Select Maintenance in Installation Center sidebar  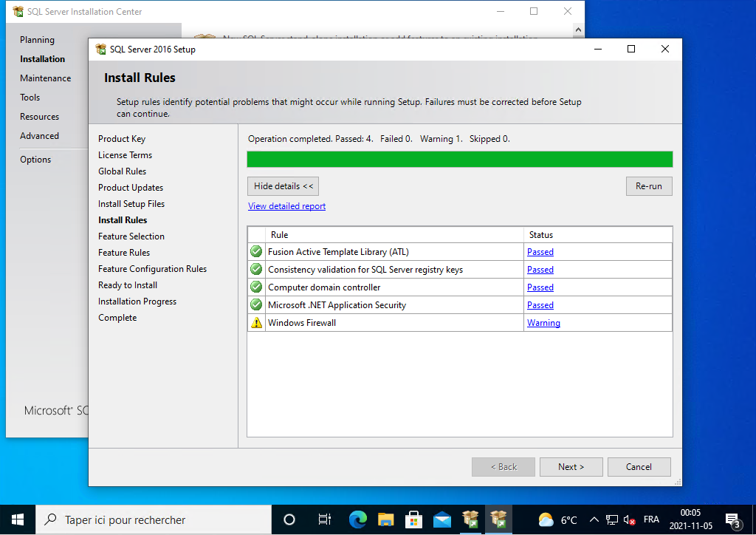(x=46, y=78)
